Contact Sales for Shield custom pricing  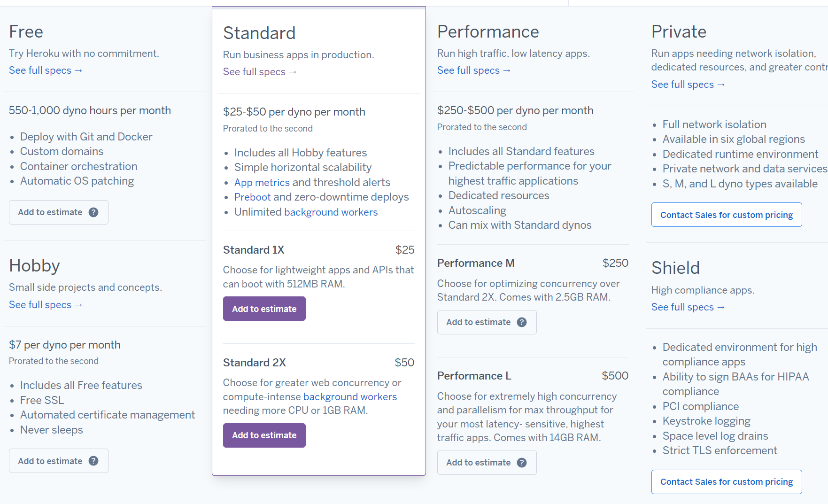coord(727,482)
